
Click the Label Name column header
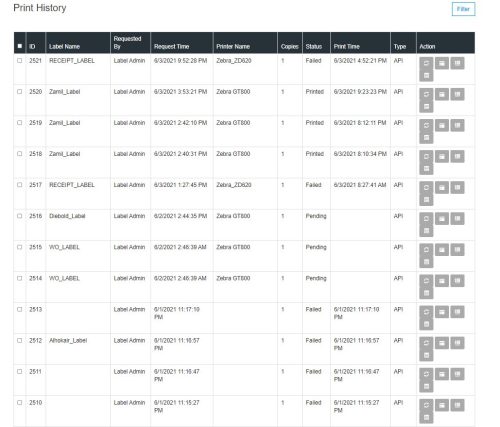coord(64,46)
